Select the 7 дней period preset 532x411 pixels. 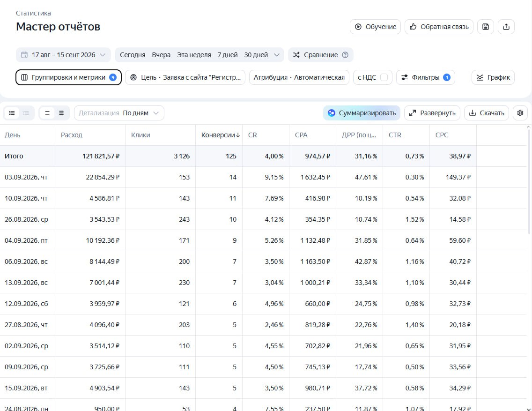tap(227, 55)
